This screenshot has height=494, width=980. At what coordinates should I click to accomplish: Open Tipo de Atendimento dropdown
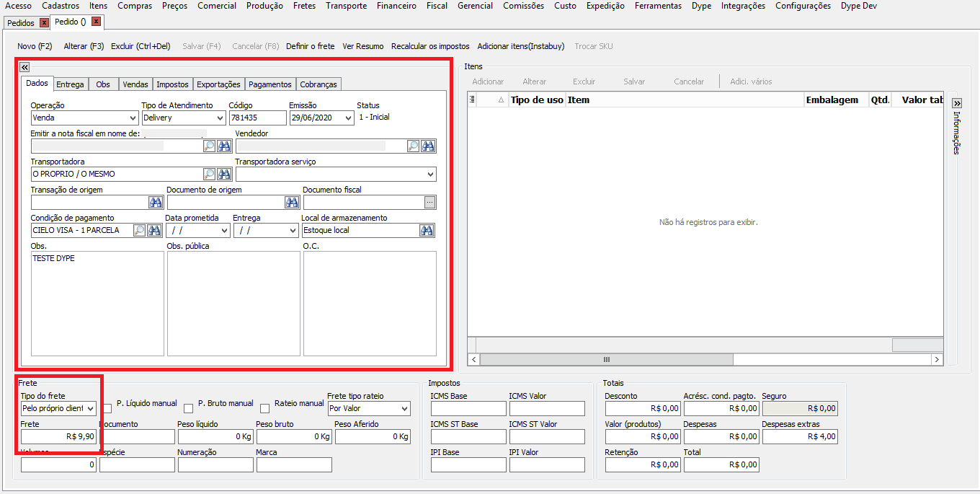[x=220, y=118]
